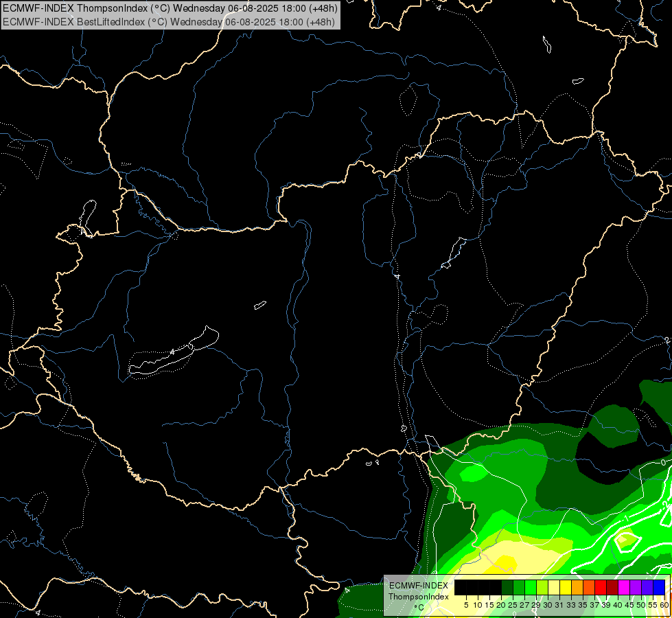Image resolution: width=672 pixels, height=618 pixels.
Task: Pick the yellow 31–33 legend swatch
Action: click(566, 587)
